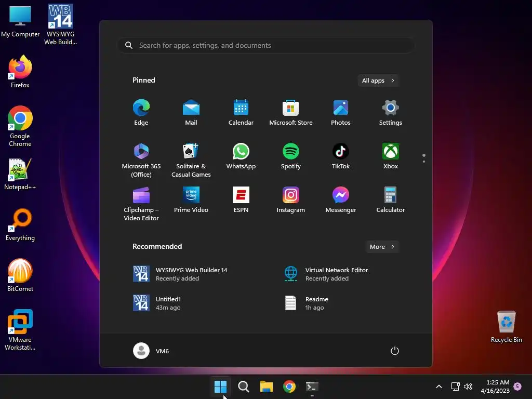The width and height of the screenshot is (532, 399).
Task: Open Clipchamp Video Editor
Action: [x=141, y=204]
